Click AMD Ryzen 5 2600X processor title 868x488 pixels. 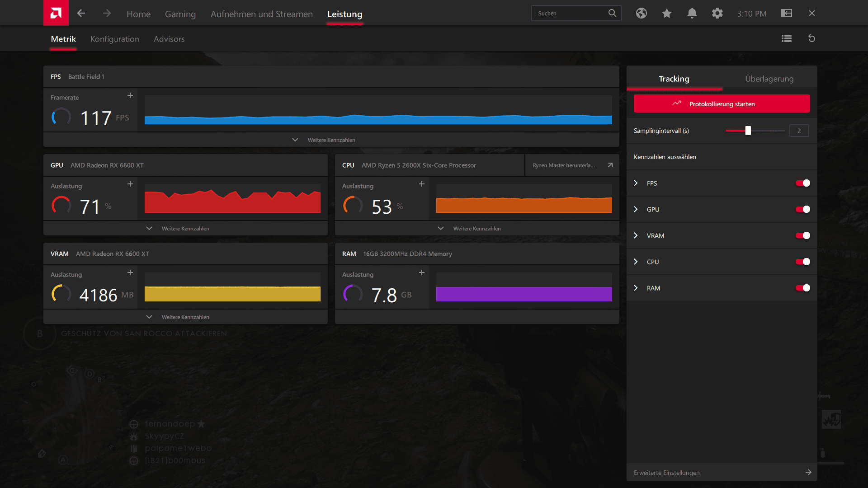[x=419, y=165]
